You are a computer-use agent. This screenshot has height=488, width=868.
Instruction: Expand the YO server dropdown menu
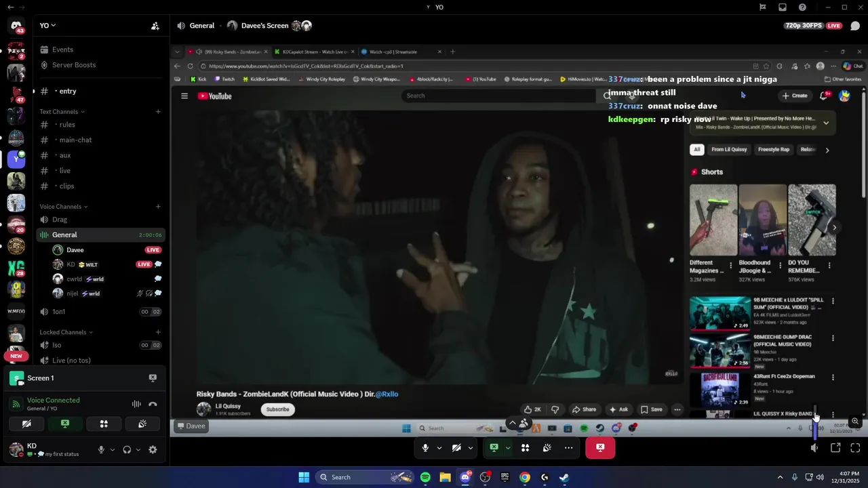coord(47,26)
